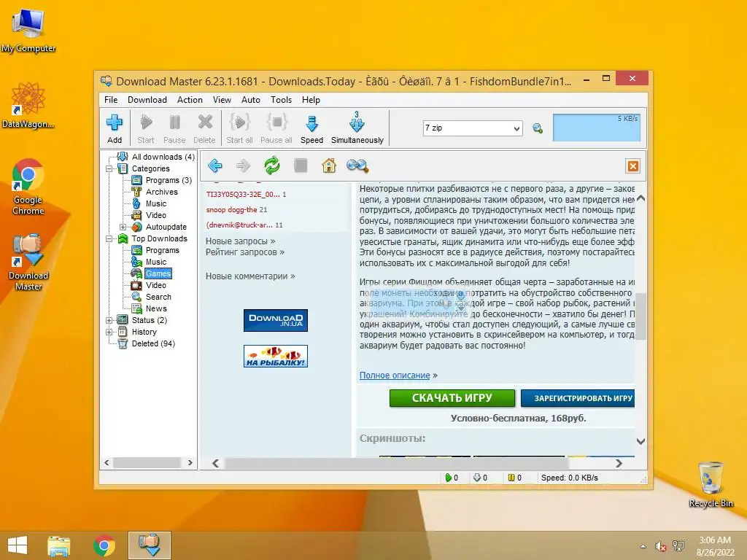Collapse the Top Downloads tree node

(109, 238)
